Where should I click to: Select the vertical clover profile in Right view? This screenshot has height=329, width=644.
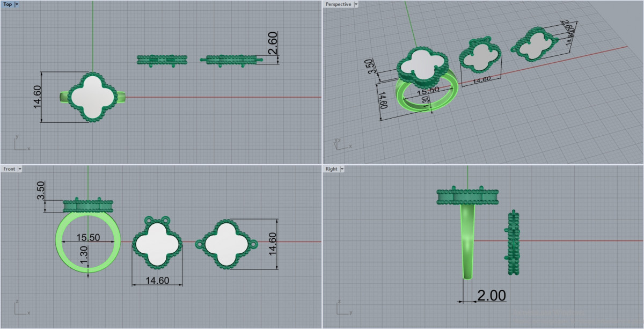[514, 244]
